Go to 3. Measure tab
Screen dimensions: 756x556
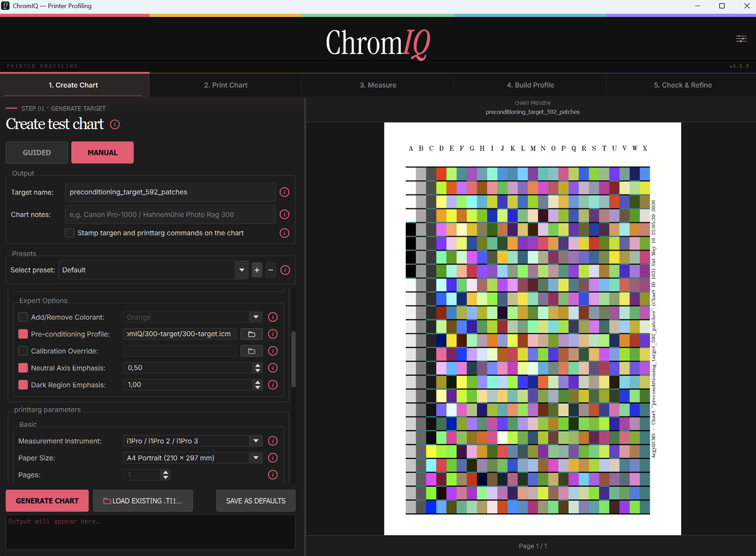tap(378, 85)
